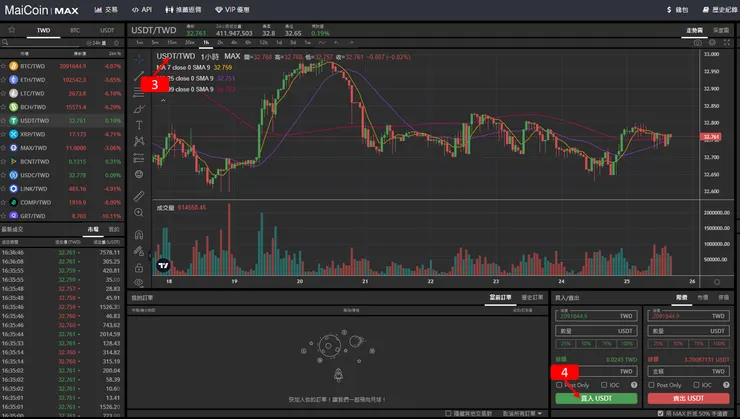The width and height of the screenshot is (740, 419).
Task: Hide all drawings with eye icon
Action: click(139, 282)
